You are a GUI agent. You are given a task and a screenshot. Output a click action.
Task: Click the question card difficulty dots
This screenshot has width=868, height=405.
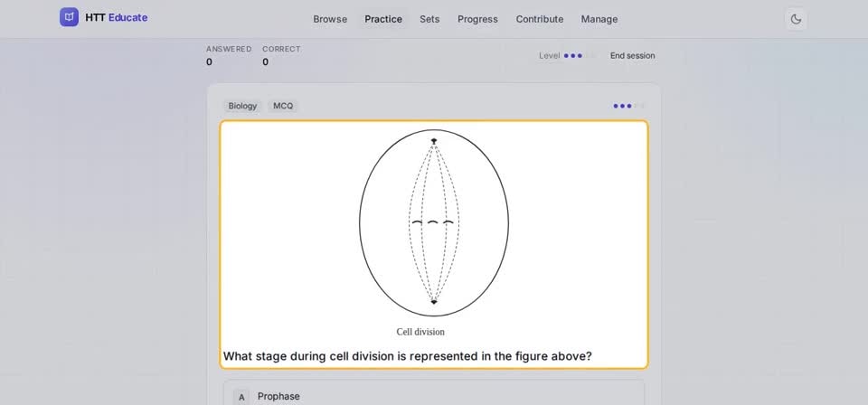click(x=628, y=106)
